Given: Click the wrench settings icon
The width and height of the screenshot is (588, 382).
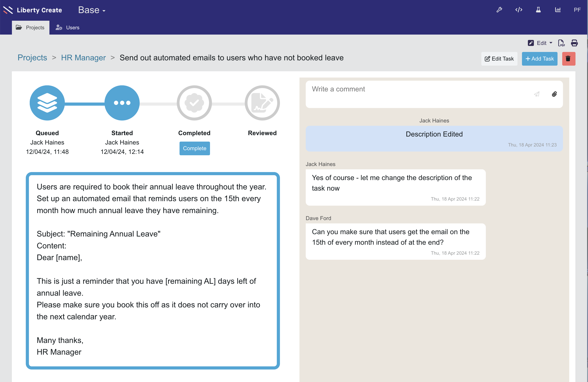Looking at the screenshot, I should (x=499, y=10).
